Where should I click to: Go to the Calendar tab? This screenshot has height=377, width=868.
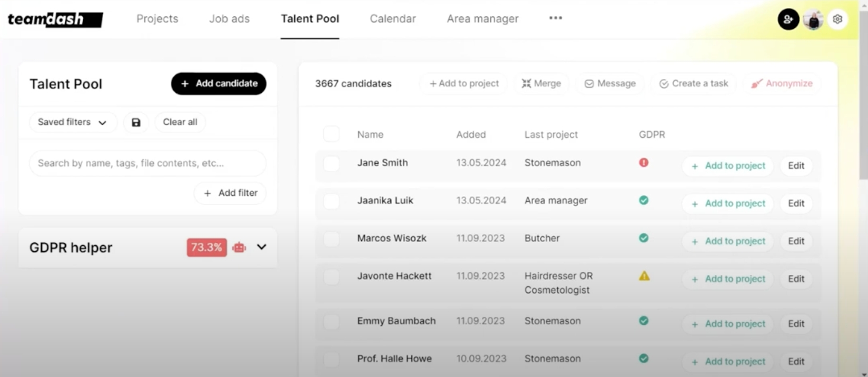[x=392, y=19]
